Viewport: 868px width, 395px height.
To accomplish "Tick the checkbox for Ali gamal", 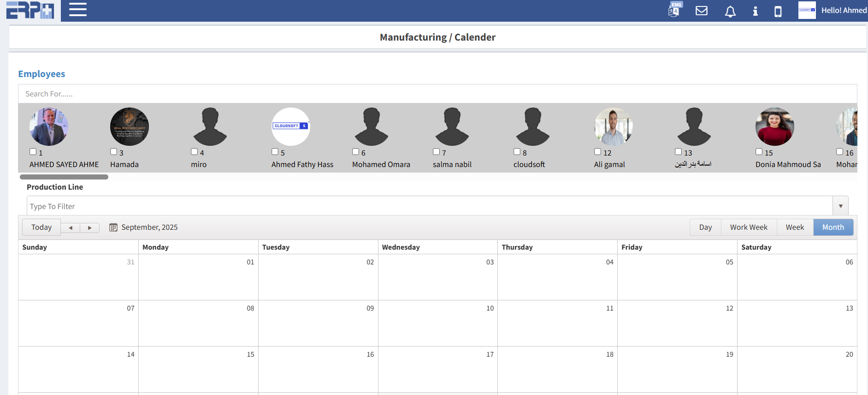I will [x=597, y=152].
